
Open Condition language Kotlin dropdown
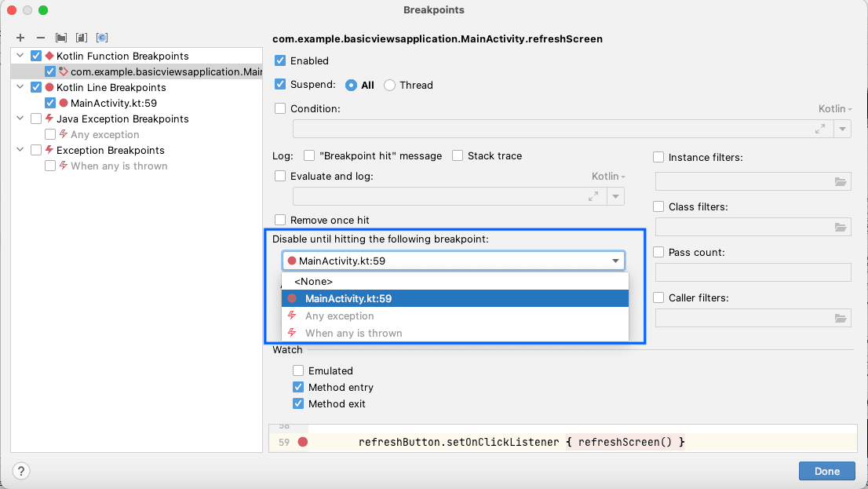pos(835,108)
